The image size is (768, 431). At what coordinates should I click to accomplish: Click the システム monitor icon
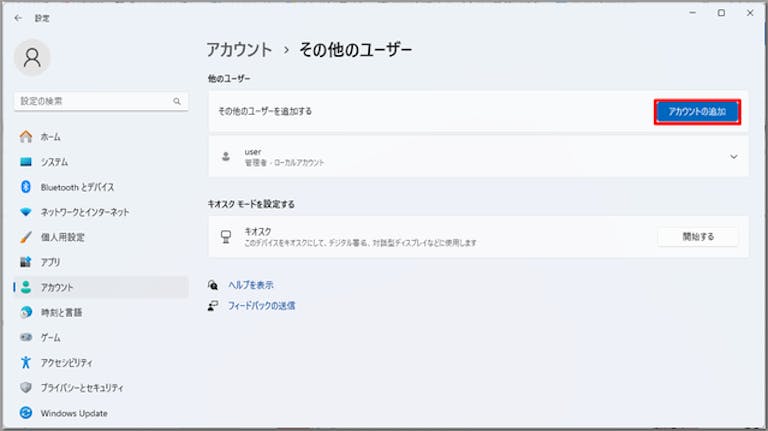26,162
